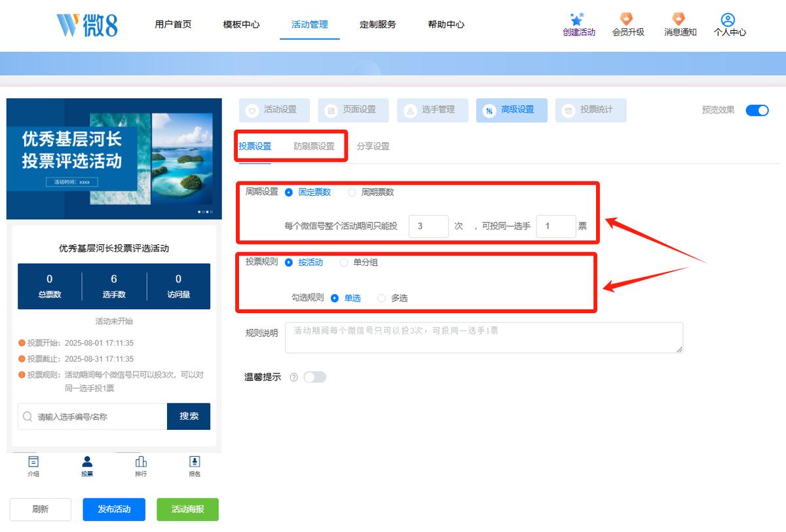Open the 排行 chart icon in preview
The image size is (786, 532).
point(141,461)
